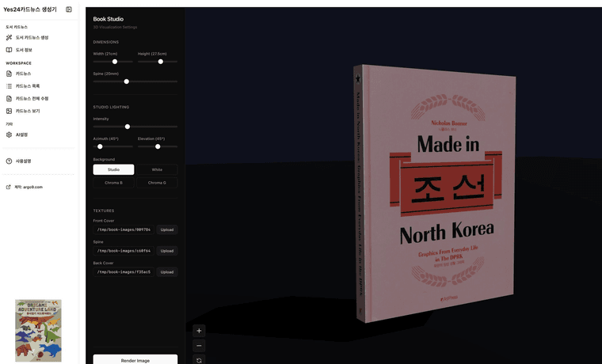Click Upload for the Front Cover texture
The width and height of the screenshot is (602, 364).
[x=166, y=229]
